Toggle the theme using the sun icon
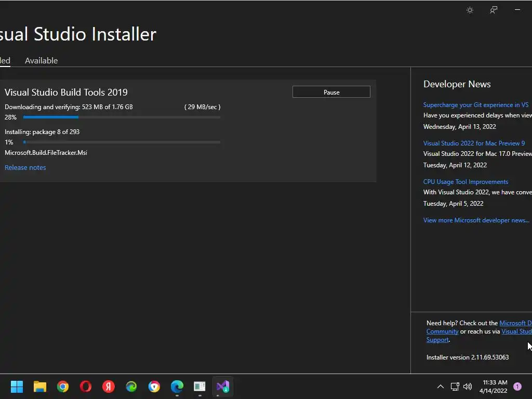Screen dimensions: 532x399 [470, 10]
